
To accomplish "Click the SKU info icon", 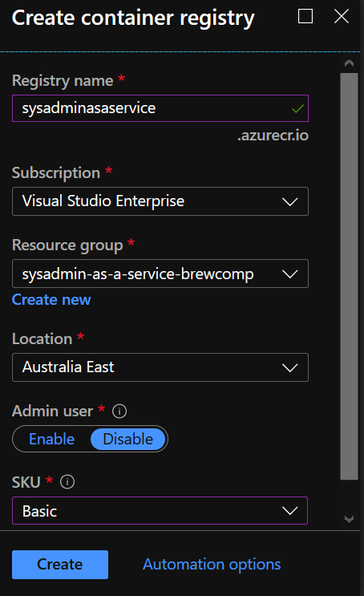I will [67, 482].
